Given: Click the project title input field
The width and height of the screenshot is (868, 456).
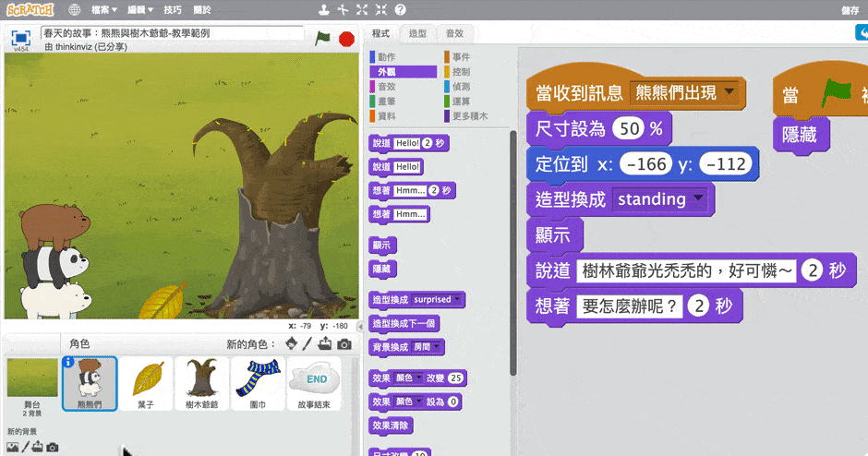Looking at the screenshot, I should coord(172,33).
